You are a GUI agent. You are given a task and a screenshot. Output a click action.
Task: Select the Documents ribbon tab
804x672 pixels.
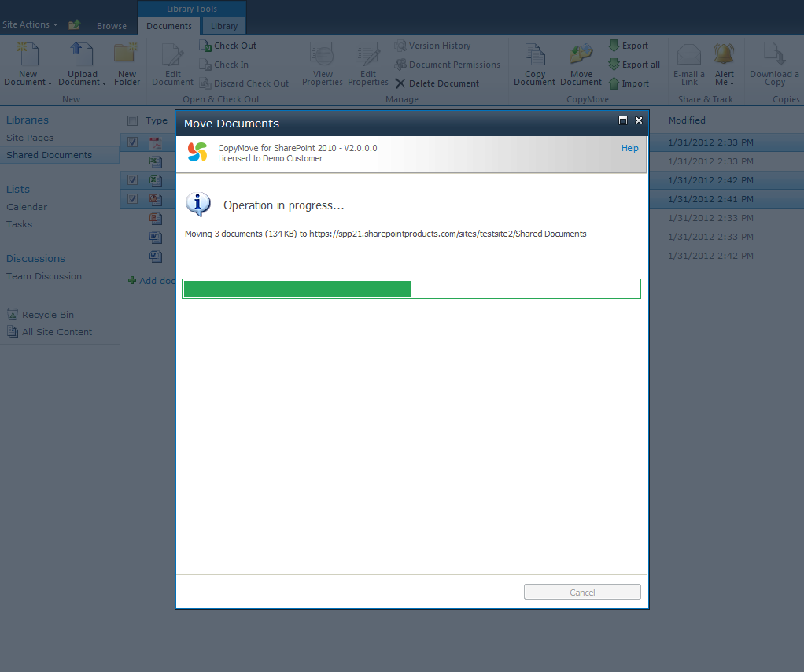click(168, 26)
